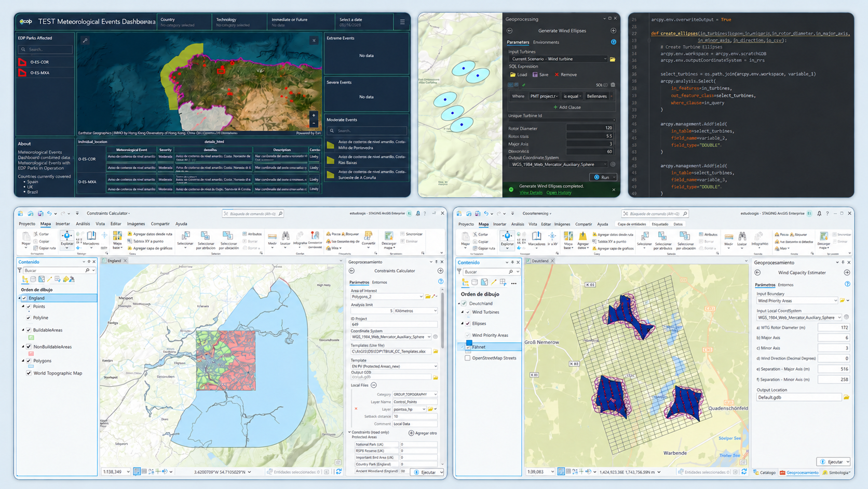Toggle World Topographic Map layer checkbox
Image resolution: width=868 pixels, height=489 pixels.
[x=29, y=373]
